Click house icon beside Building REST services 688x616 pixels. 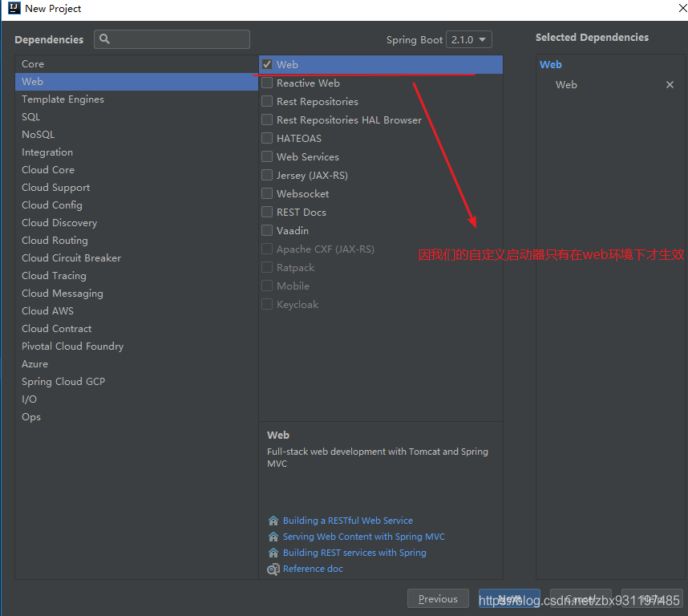pyautogui.click(x=273, y=553)
